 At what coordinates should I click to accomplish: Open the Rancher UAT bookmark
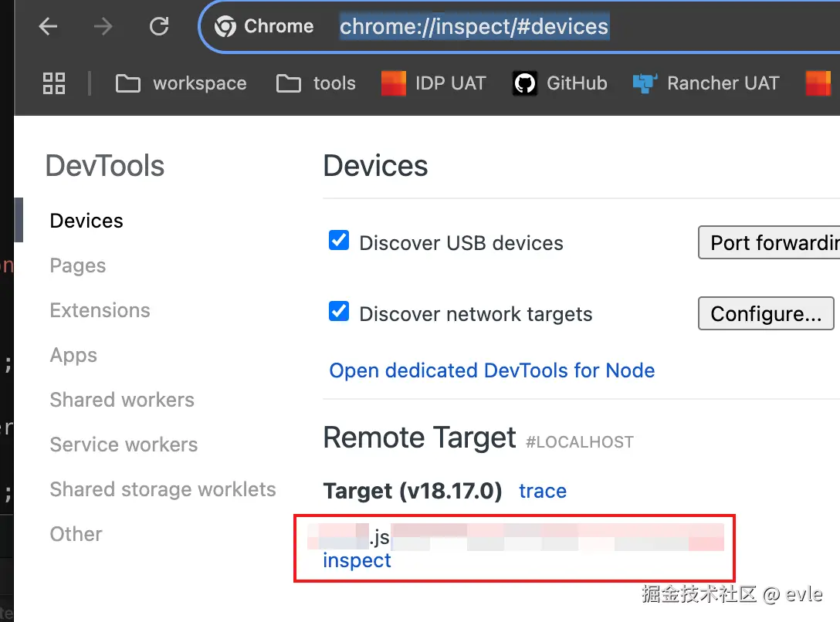click(x=706, y=83)
